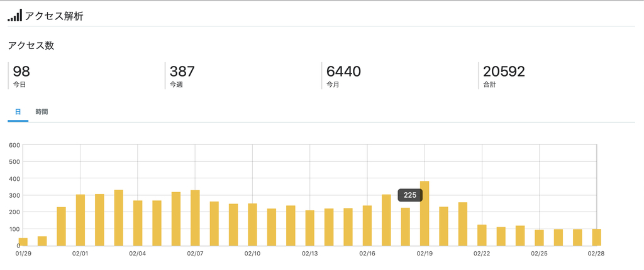Select the bar for 01/29
644x270 pixels.
click(23, 242)
